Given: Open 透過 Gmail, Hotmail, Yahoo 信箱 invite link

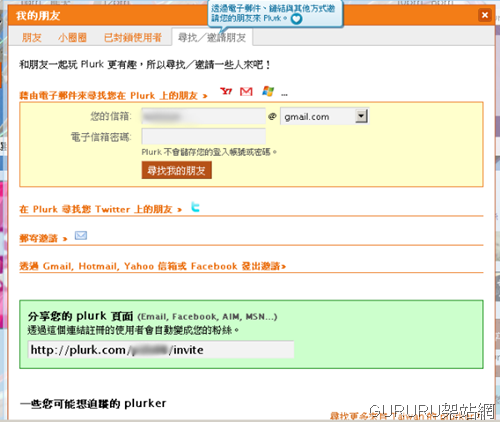Looking at the screenshot, I should (153, 266).
